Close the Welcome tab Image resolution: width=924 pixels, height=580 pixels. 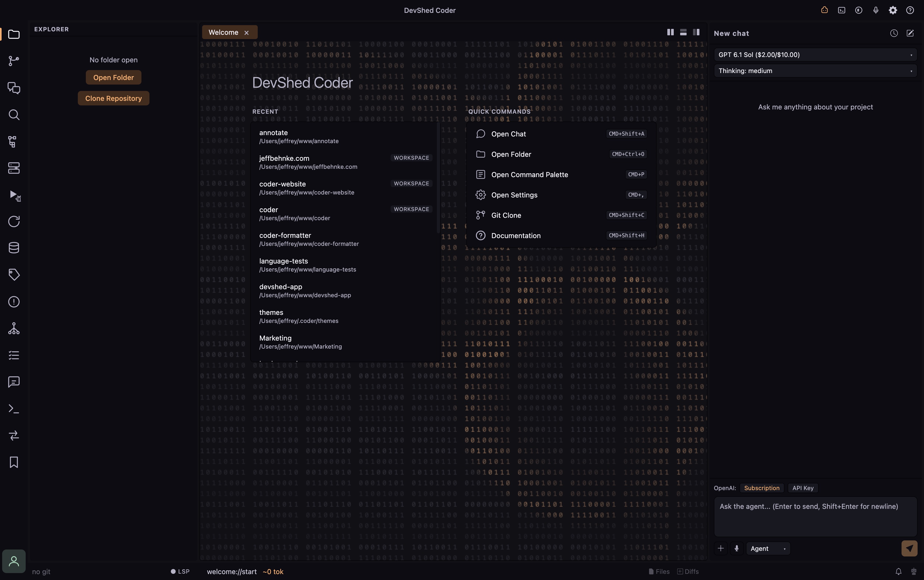247,33
